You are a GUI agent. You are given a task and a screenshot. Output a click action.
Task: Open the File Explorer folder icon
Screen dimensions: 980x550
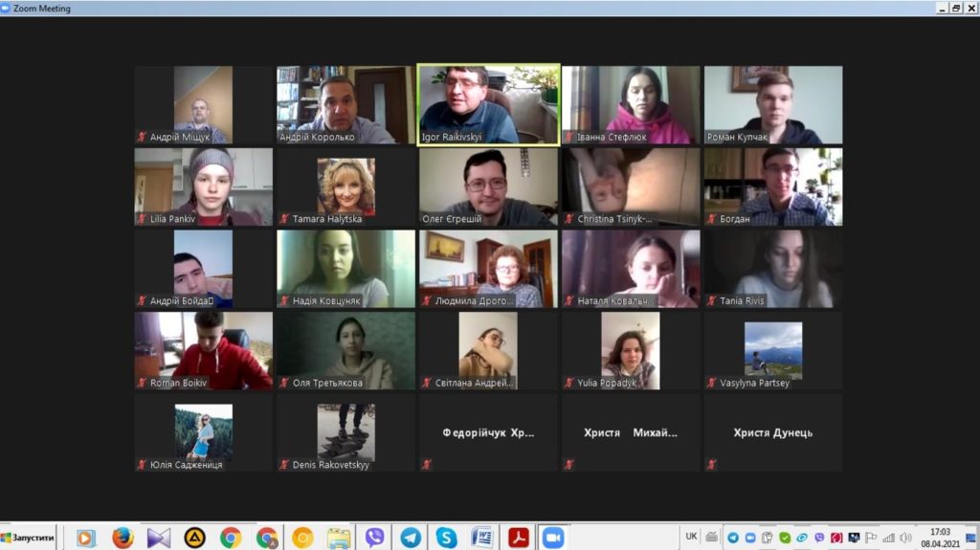pos(338,538)
